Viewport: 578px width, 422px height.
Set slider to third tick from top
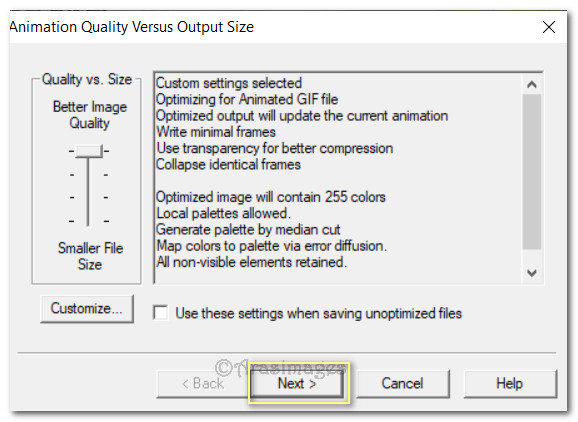88,198
